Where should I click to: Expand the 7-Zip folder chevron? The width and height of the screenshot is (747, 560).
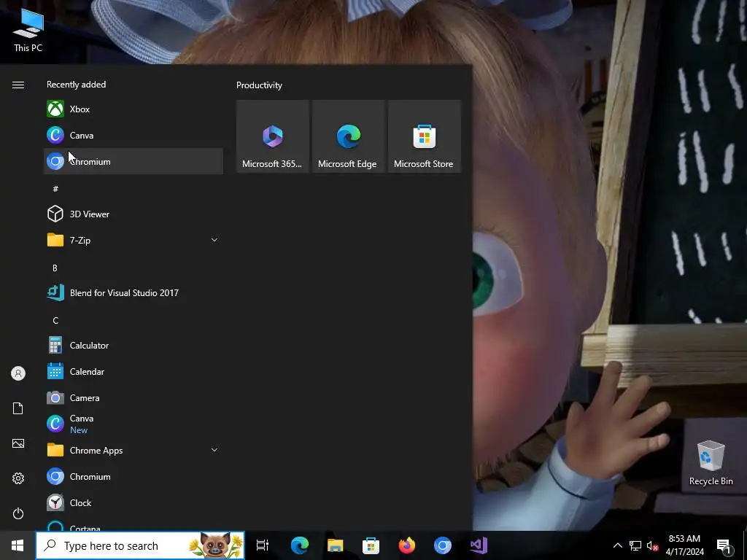(x=214, y=240)
